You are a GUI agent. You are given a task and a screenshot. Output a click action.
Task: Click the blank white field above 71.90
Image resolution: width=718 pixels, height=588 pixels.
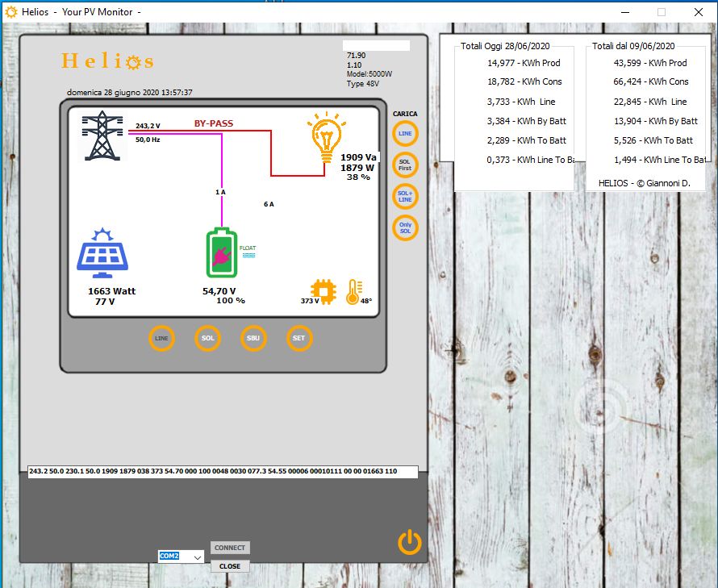tap(377, 45)
